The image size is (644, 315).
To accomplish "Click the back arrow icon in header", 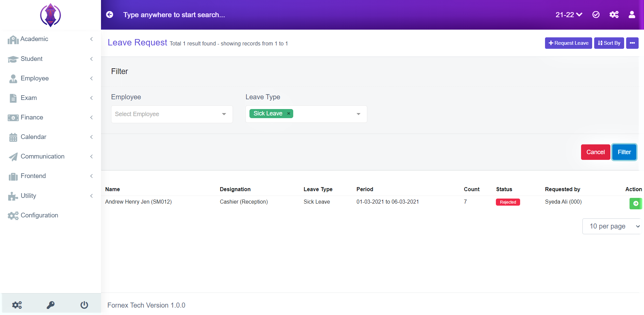I will (x=110, y=14).
